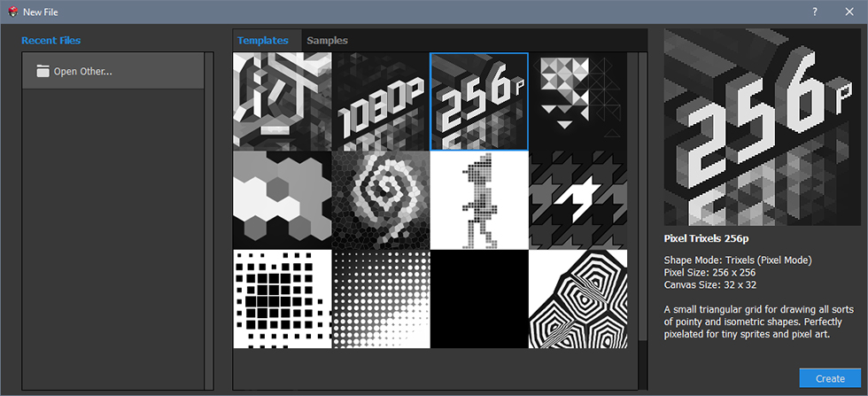
Task: Close the New File dialog
Action: (x=849, y=12)
